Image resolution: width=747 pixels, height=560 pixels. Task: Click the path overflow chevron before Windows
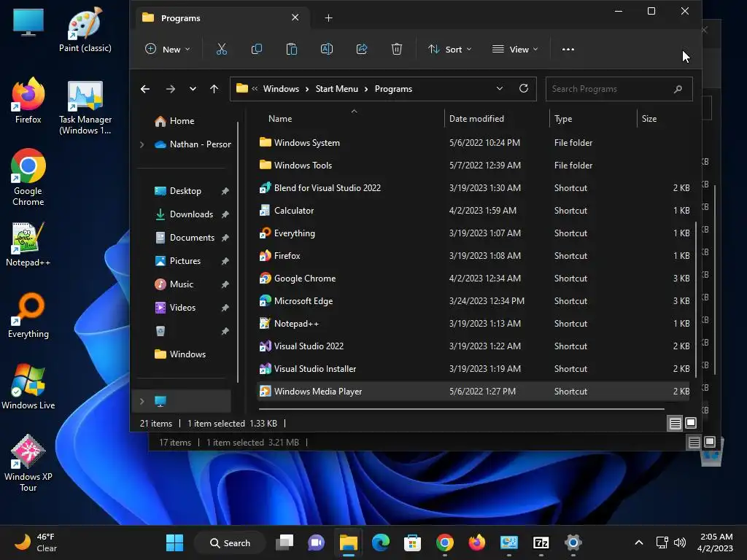[x=255, y=88]
